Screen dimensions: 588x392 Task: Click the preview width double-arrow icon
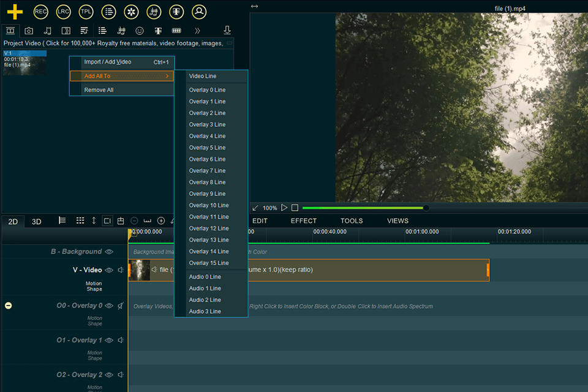pyautogui.click(x=254, y=6)
